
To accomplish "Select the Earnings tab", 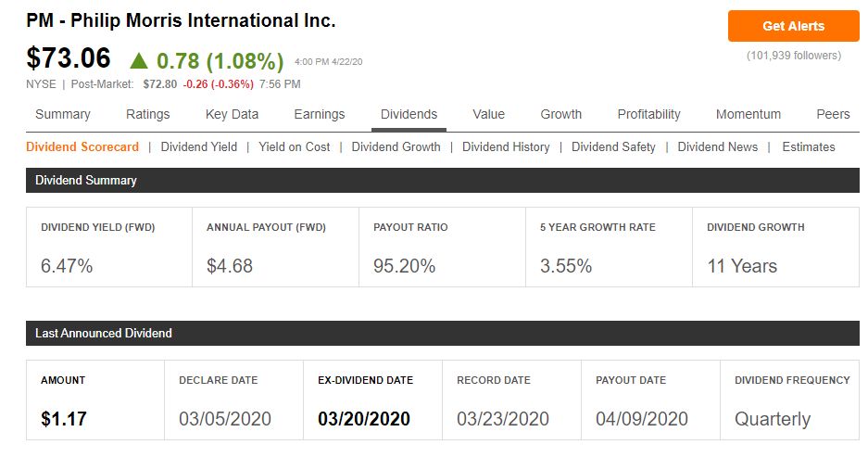I will click(x=320, y=114).
